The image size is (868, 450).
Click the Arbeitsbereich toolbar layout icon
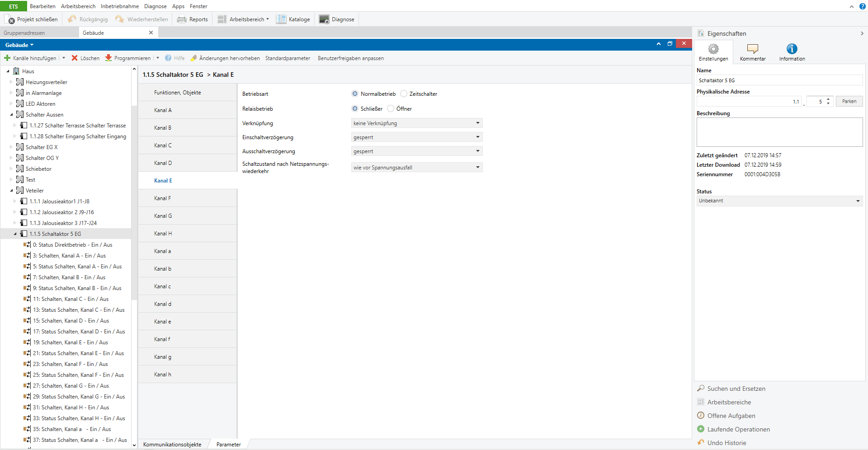click(222, 19)
